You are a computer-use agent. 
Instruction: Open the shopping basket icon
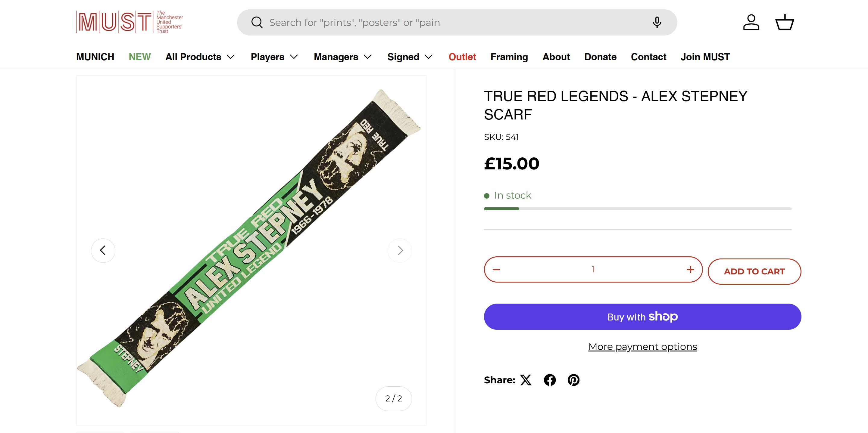point(785,23)
